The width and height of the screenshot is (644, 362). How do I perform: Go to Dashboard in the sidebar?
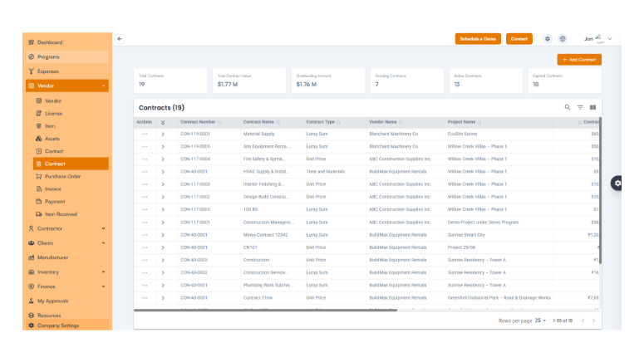point(50,42)
